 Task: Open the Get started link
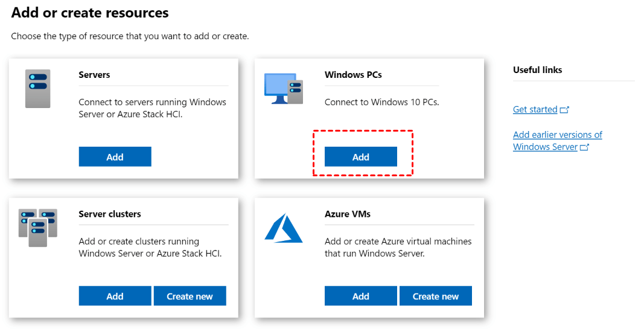[535, 109]
